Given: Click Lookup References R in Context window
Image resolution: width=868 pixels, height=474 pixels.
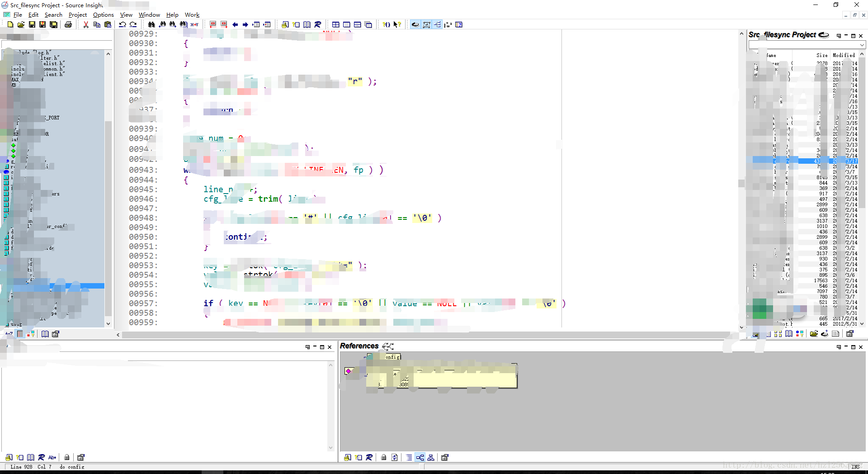Looking at the screenshot, I should point(42,457).
